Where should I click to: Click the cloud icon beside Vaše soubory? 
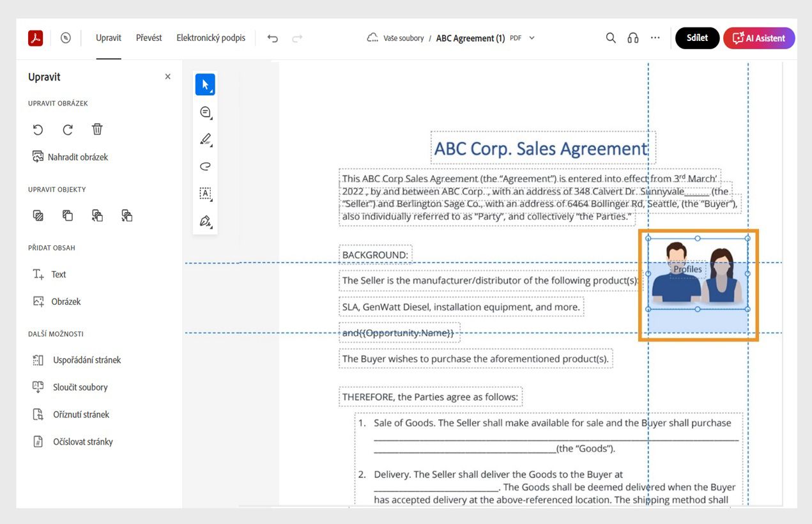[x=372, y=38]
